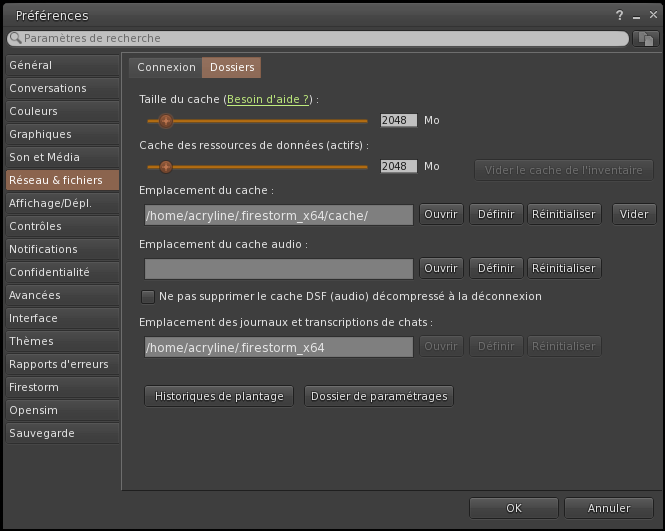Viewport: 665px width, 531px height.
Task: Click the copy icon beside the search bar
Action: click(x=645, y=38)
